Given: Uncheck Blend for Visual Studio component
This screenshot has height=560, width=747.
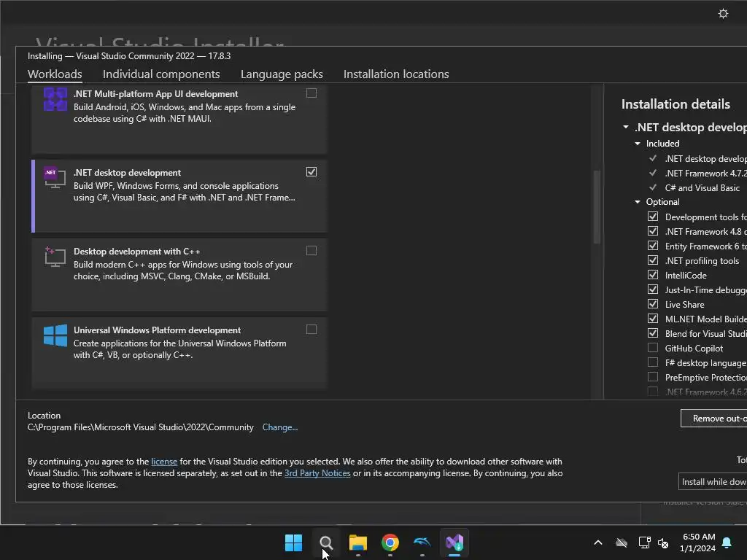Looking at the screenshot, I should pos(653,333).
